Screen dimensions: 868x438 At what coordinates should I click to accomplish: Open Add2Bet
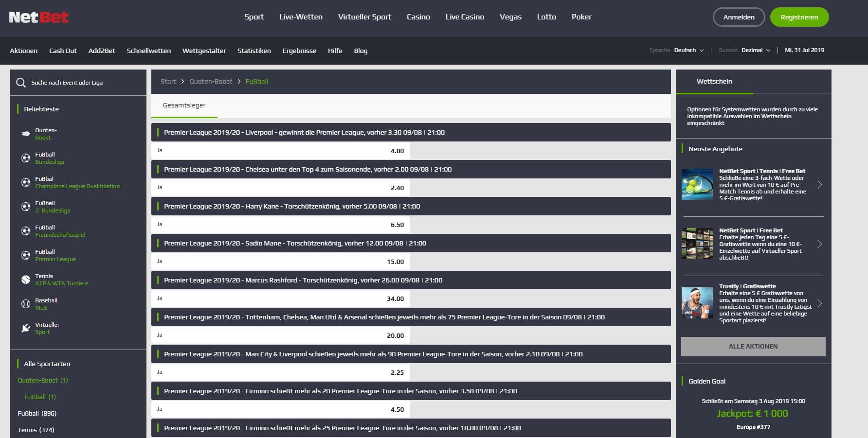[x=102, y=51]
